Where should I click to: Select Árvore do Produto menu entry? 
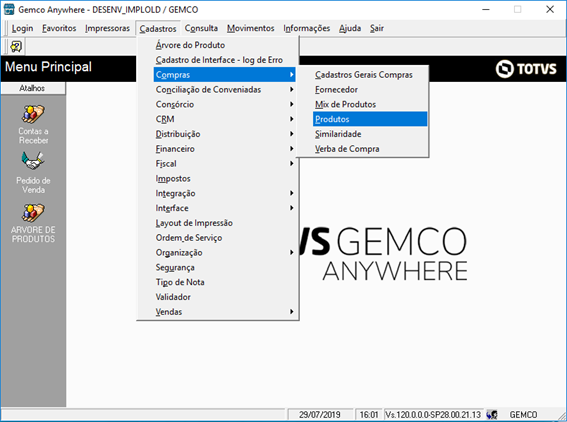[224, 45]
